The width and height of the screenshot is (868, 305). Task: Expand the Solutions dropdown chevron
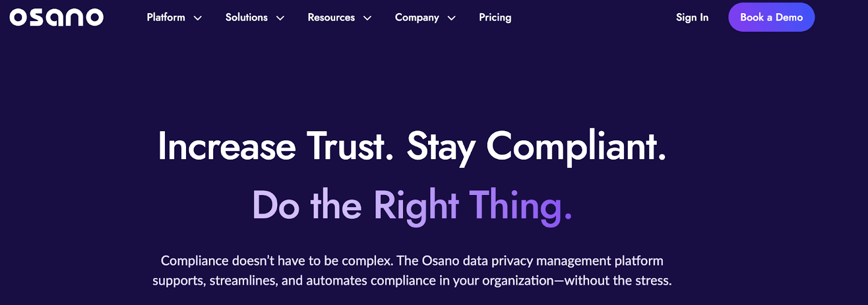point(280,18)
